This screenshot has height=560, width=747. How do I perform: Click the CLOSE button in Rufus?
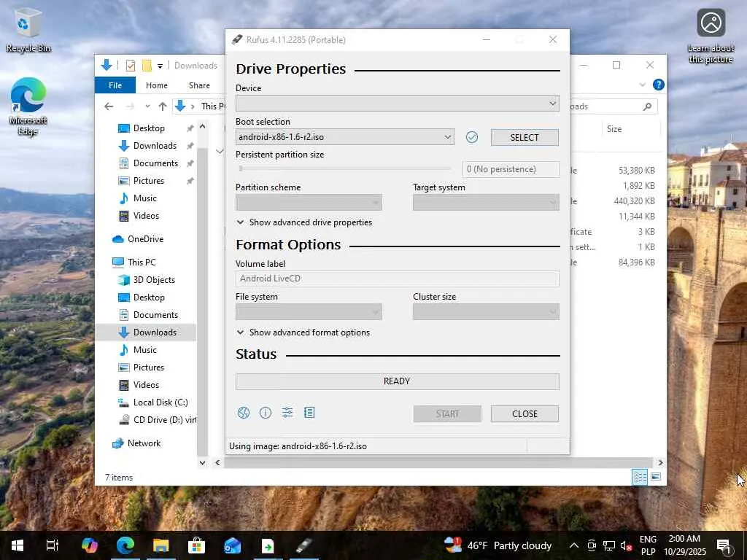click(525, 414)
